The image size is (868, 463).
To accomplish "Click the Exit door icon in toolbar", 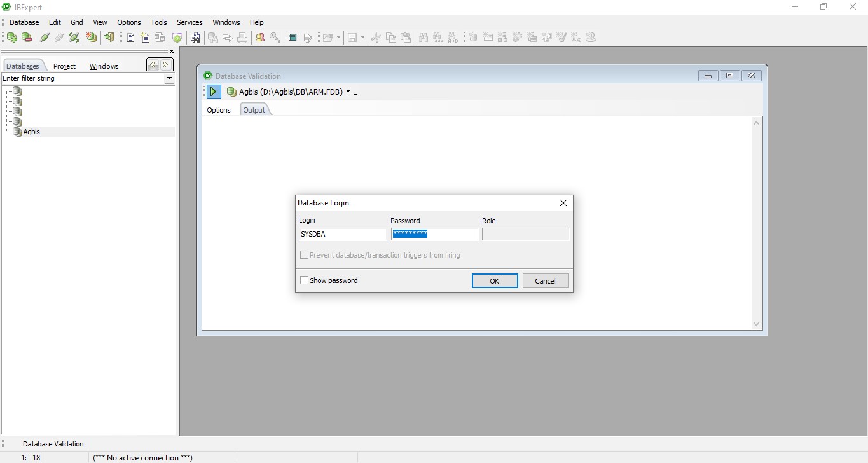I will (109, 38).
